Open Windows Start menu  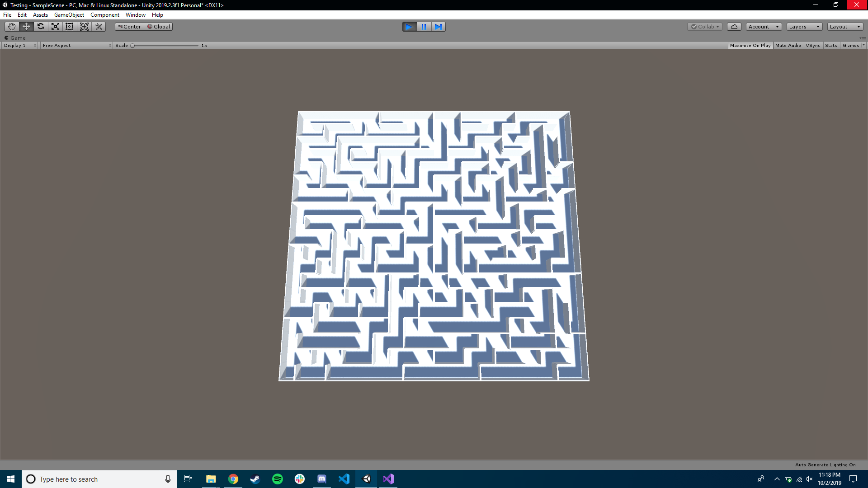click(11, 479)
